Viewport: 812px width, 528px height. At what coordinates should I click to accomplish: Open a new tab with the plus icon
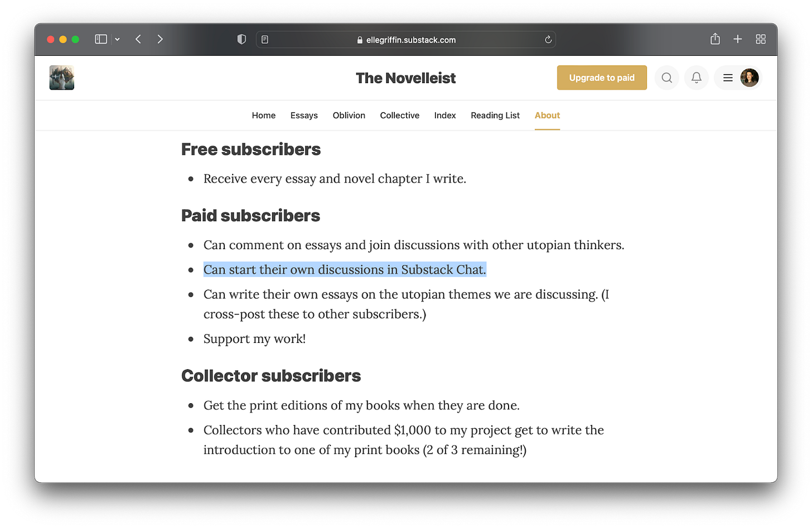pos(737,39)
